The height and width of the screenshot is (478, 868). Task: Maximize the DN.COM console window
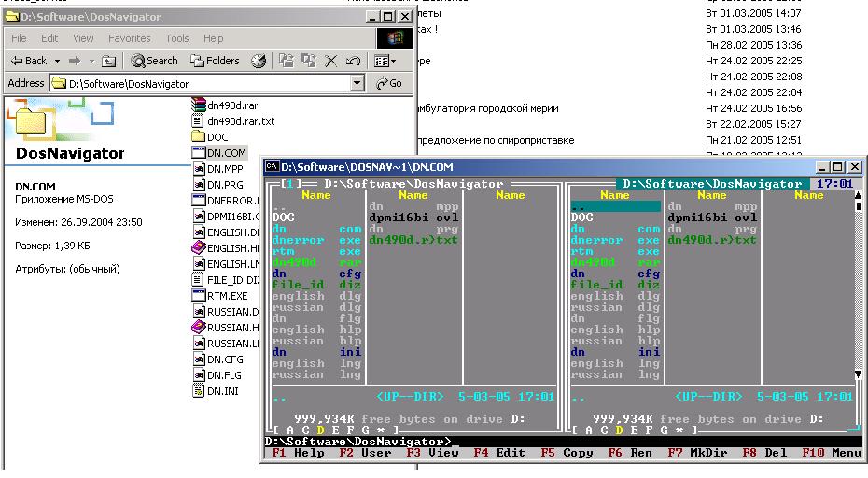coord(838,167)
